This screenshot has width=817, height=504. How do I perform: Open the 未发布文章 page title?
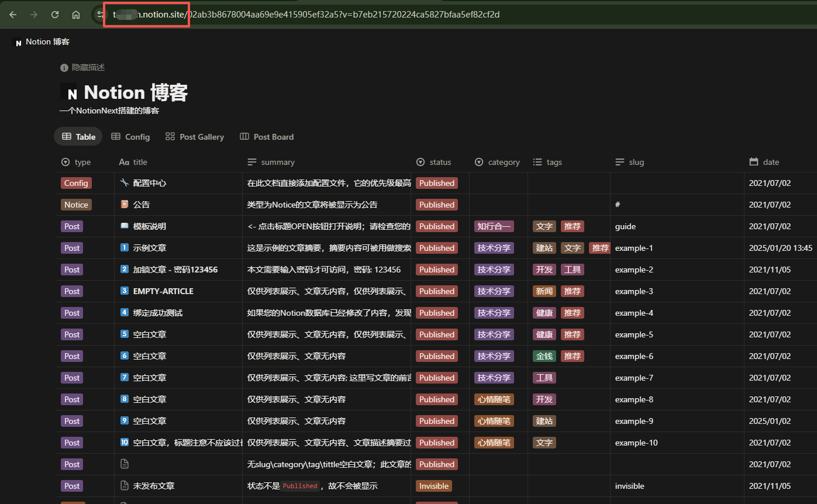coord(154,486)
